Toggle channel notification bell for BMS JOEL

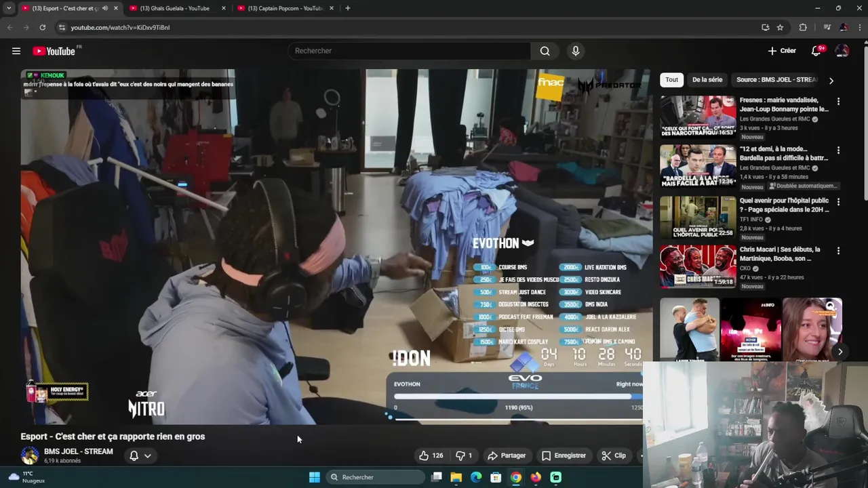(134, 455)
